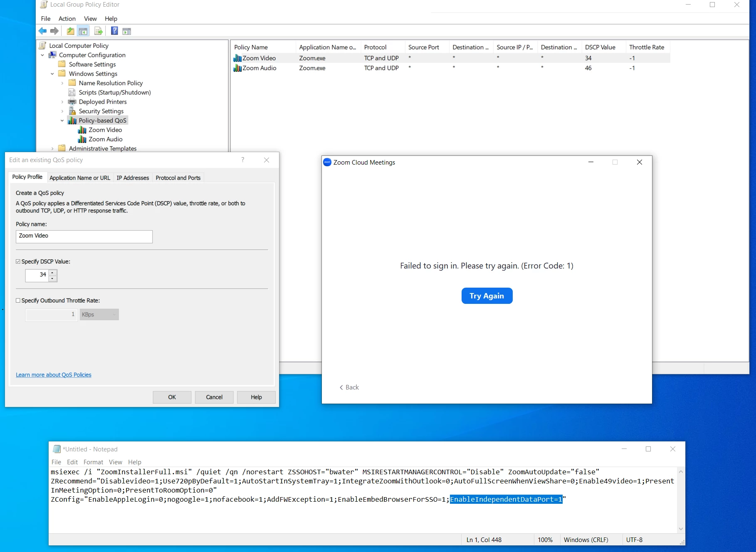Click Local Group Policy Editor title bar icon

(44, 5)
